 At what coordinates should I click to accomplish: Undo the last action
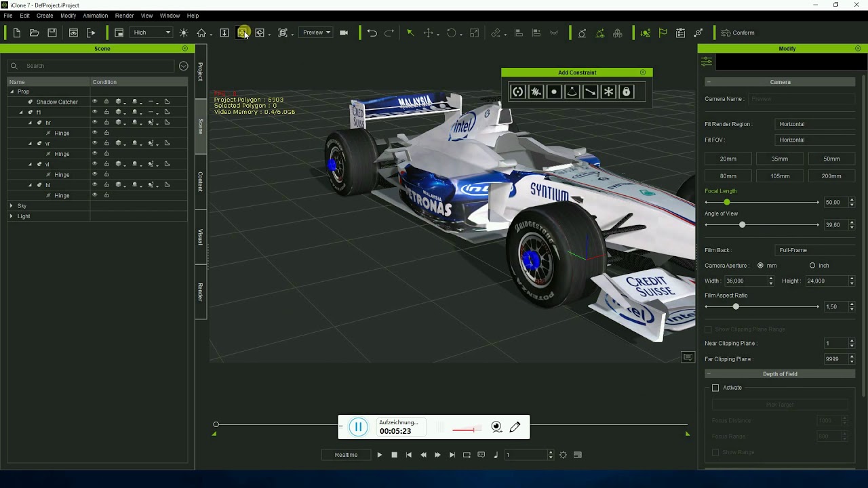(x=372, y=33)
